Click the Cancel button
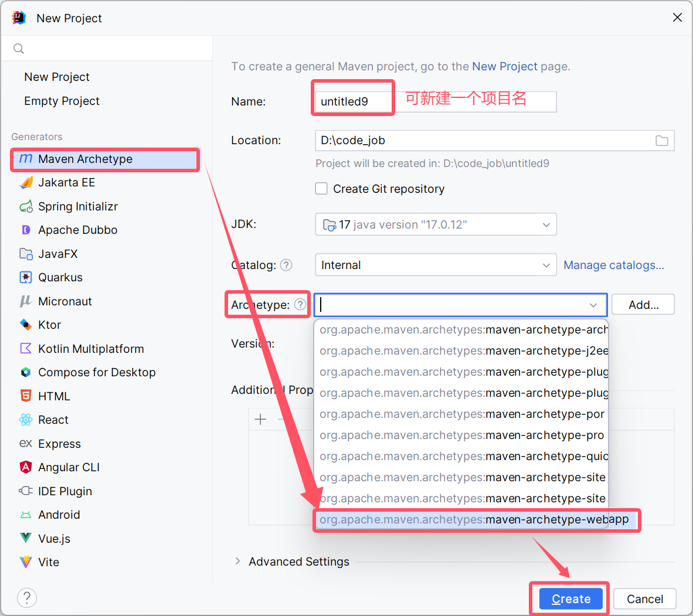Screen dimensions: 693x616 click(x=645, y=599)
